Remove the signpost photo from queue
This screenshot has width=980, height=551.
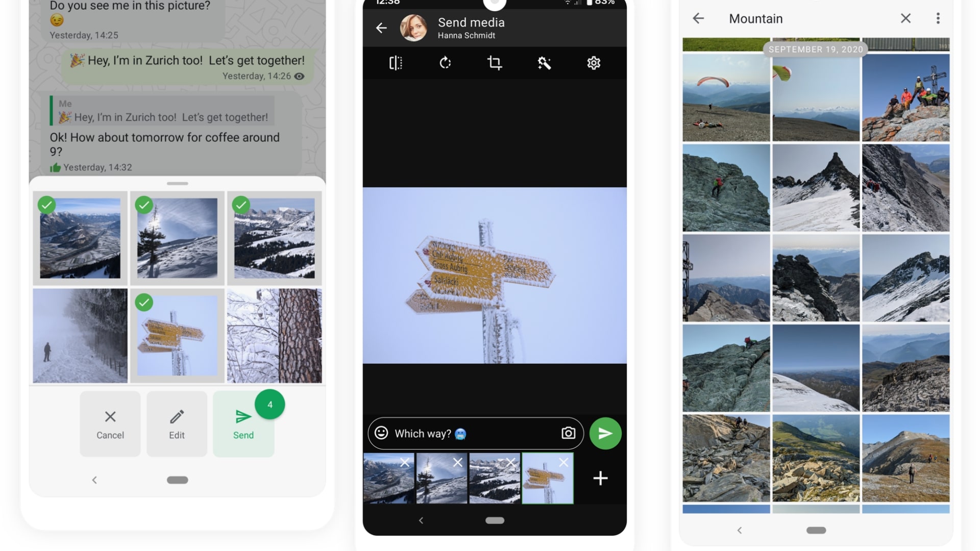[x=563, y=462]
